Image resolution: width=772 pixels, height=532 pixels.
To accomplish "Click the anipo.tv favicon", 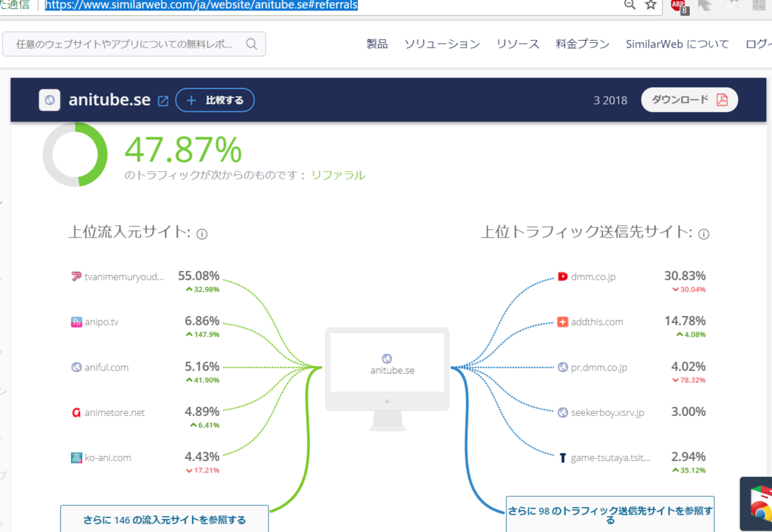I will pos(76,322).
